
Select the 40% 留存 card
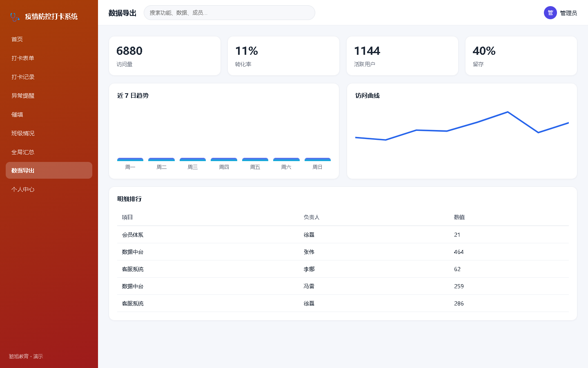pyautogui.click(x=521, y=56)
